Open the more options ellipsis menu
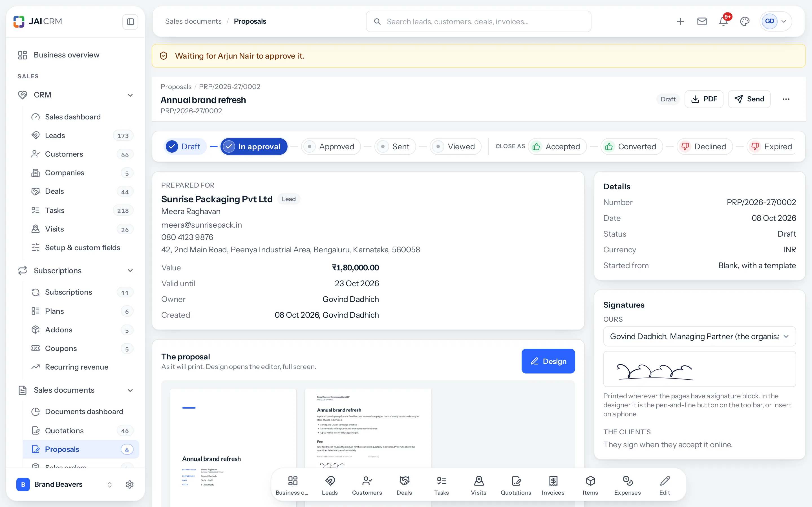This screenshot has height=507, width=812. pyautogui.click(x=786, y=99)
